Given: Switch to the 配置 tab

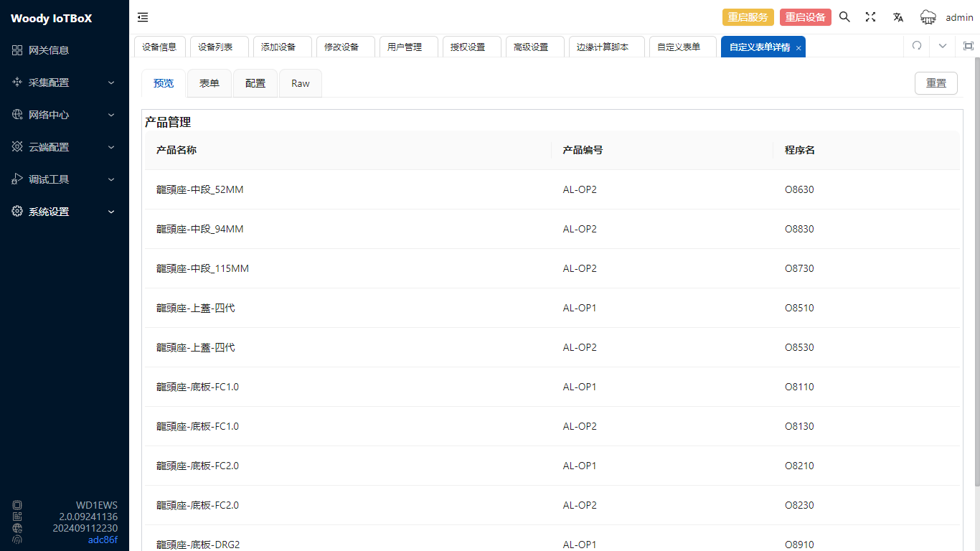Looking at the screenshot, I should pos(255,83).
